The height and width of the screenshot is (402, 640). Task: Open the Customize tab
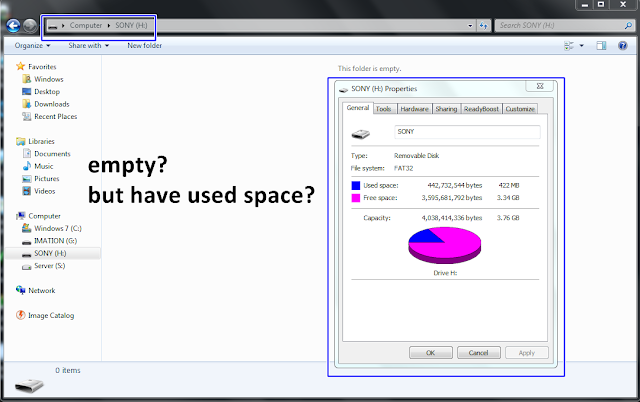pos(520,109)
